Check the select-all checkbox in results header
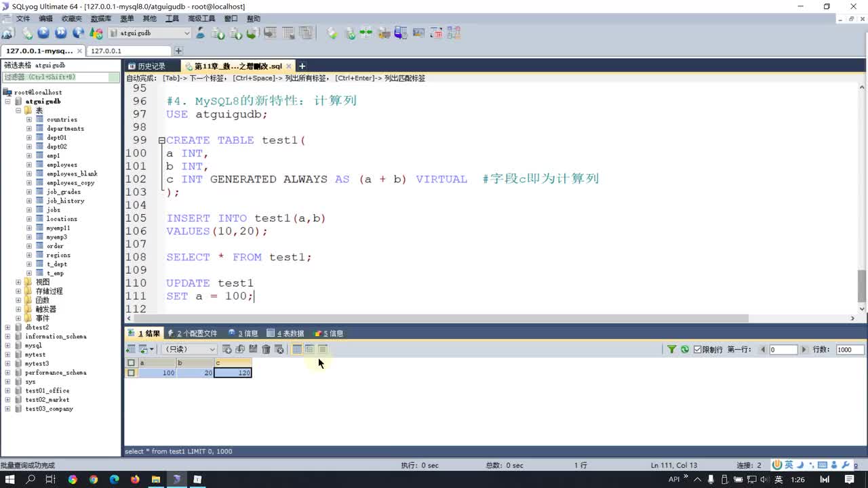The image size is (868, 488). [x=131, y=363]
